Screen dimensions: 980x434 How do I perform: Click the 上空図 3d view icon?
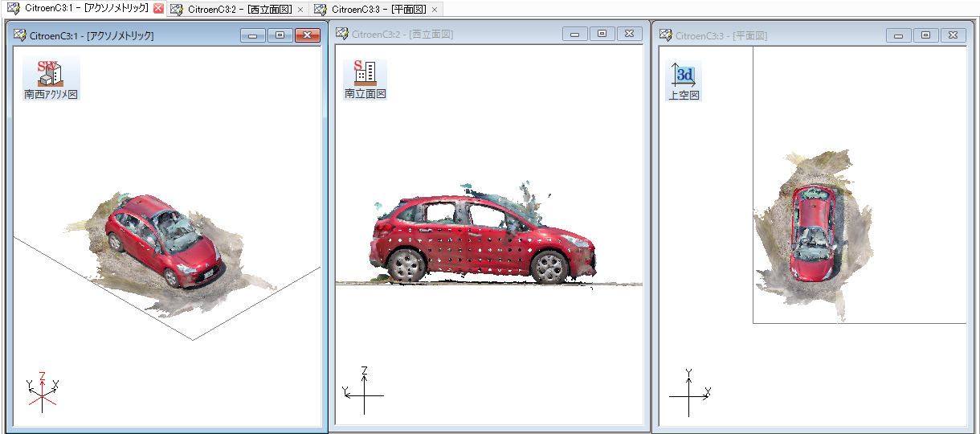point(684,80)
